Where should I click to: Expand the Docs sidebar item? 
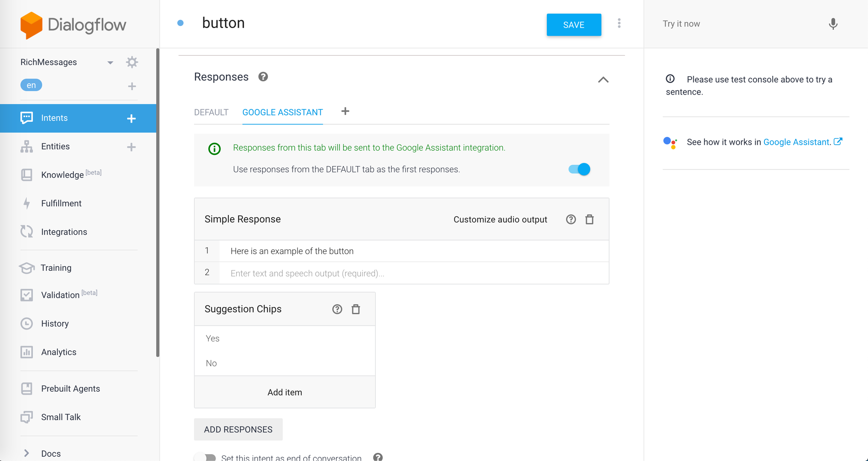tap(26, 453)
